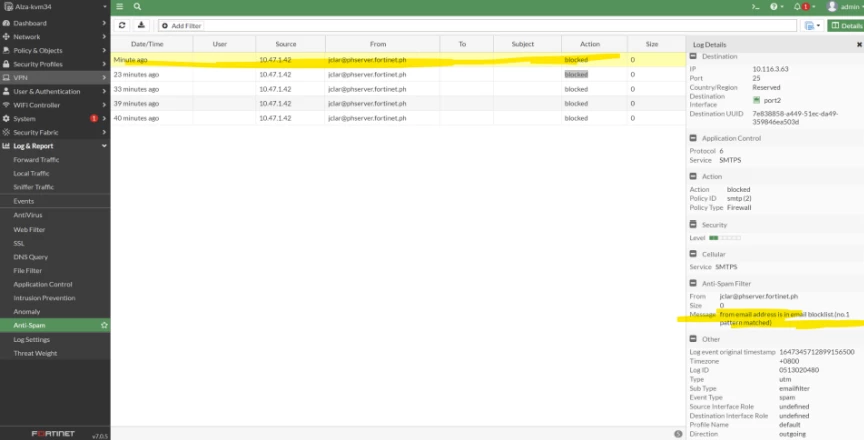
Task: Collapse the Cellular details section
Action: (693, 254)
